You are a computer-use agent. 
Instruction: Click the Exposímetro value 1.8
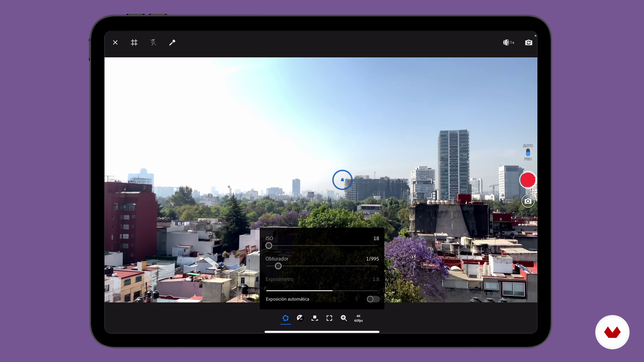pos(376,279)
